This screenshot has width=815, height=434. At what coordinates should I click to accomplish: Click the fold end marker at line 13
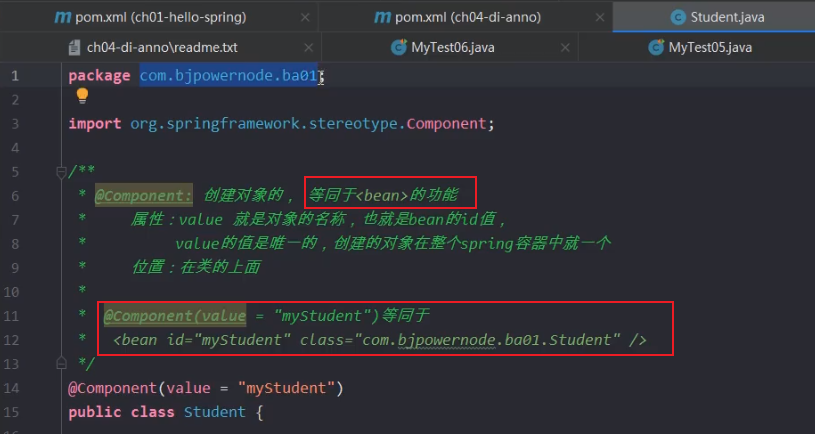click(61, 363)
